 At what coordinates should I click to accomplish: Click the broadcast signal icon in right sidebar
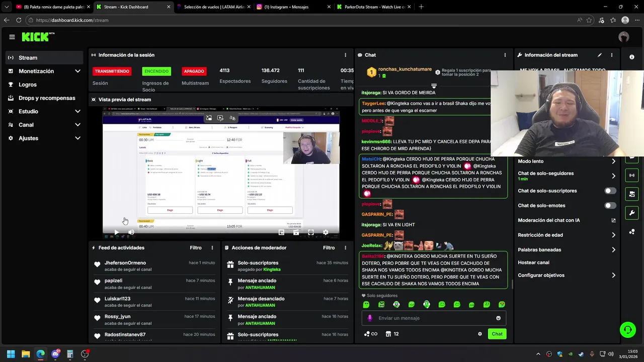tap(632, 175)
